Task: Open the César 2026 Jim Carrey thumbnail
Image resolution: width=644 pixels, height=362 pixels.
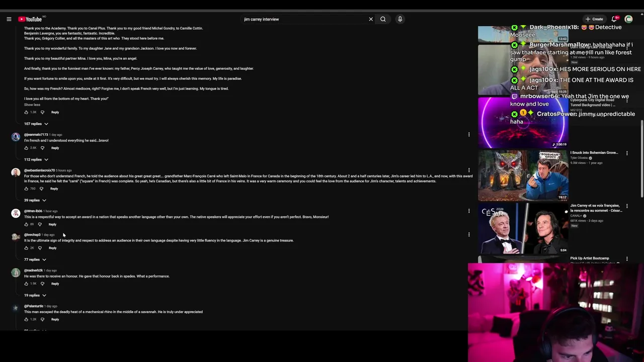Action: point(523,228)
